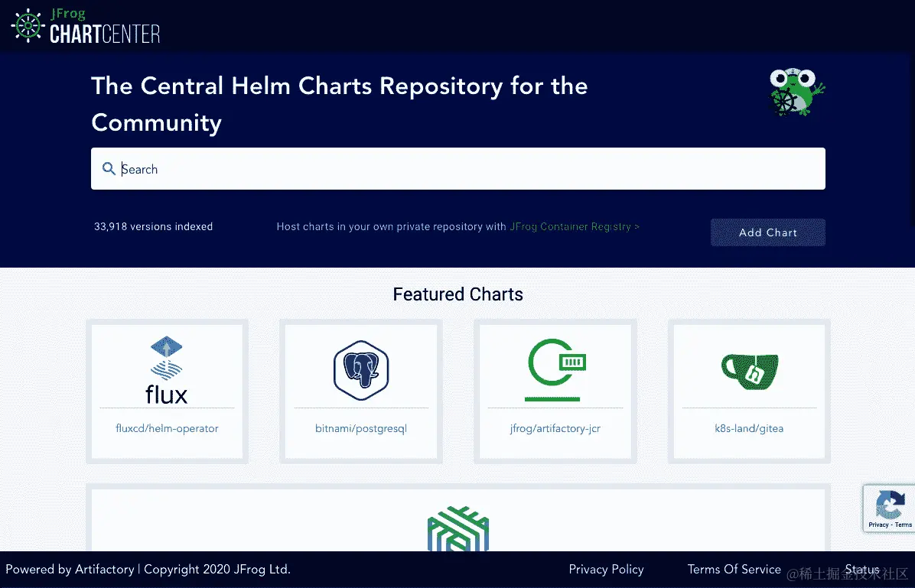Open Terms Of Service footer link
This screenshot has height=588, width=915.
[734, 570]
